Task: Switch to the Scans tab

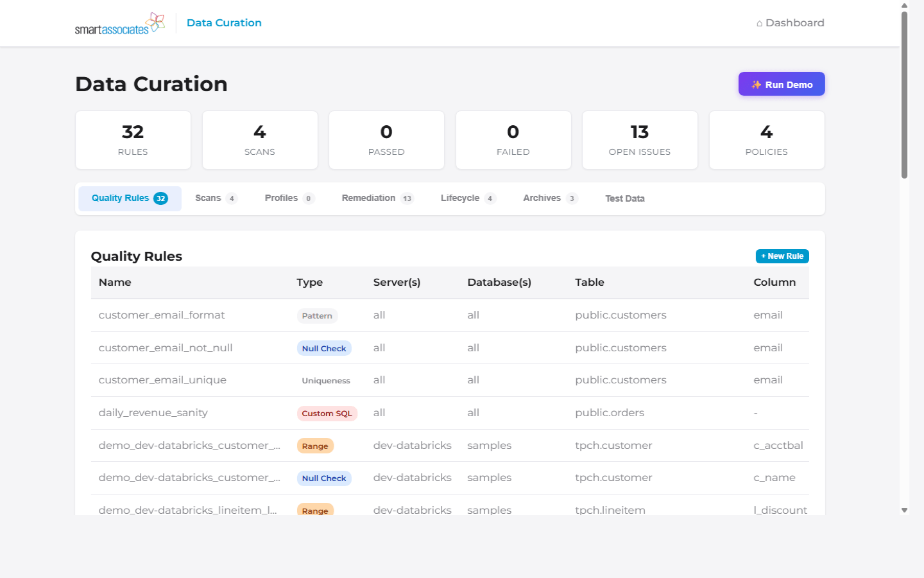Action: coord(208,198)
